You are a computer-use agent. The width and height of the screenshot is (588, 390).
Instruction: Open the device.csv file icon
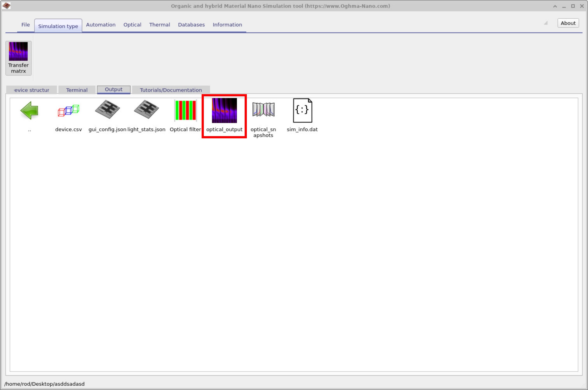[x=69, y=110]
